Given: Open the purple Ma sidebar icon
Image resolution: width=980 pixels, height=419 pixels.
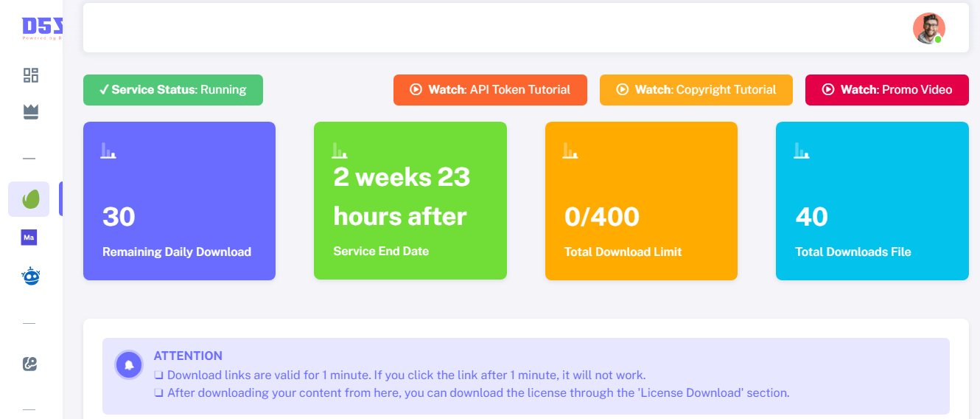Looking at the screenshot, I should pos(29,238).
